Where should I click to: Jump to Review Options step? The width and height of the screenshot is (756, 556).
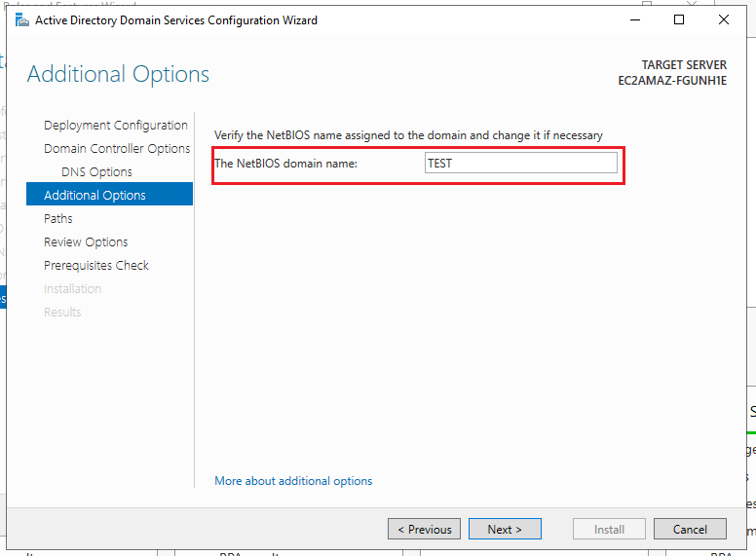pos(86,241)
